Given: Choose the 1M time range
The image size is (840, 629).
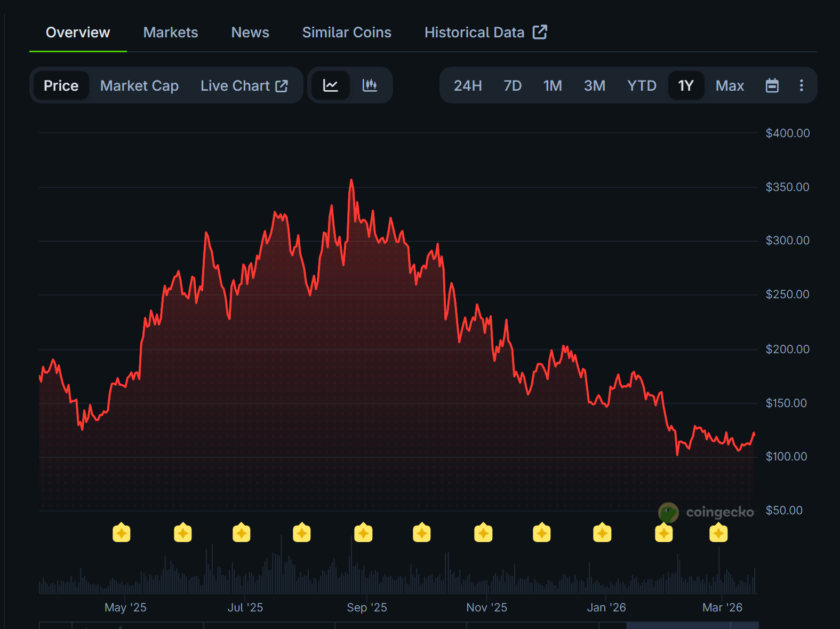Looking at the screenshot, I should pyautogui.click(x=553, y=85).
